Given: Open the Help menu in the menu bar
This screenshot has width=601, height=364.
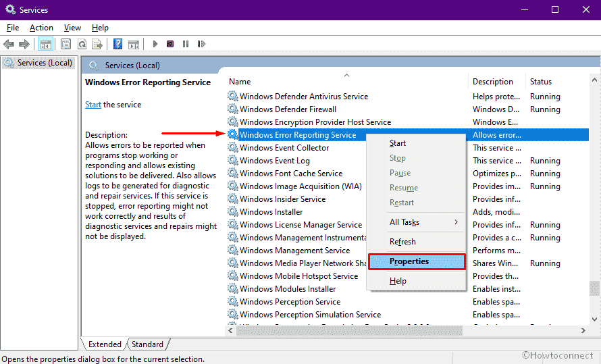Looking at the screenshot, I should point(100,28).
